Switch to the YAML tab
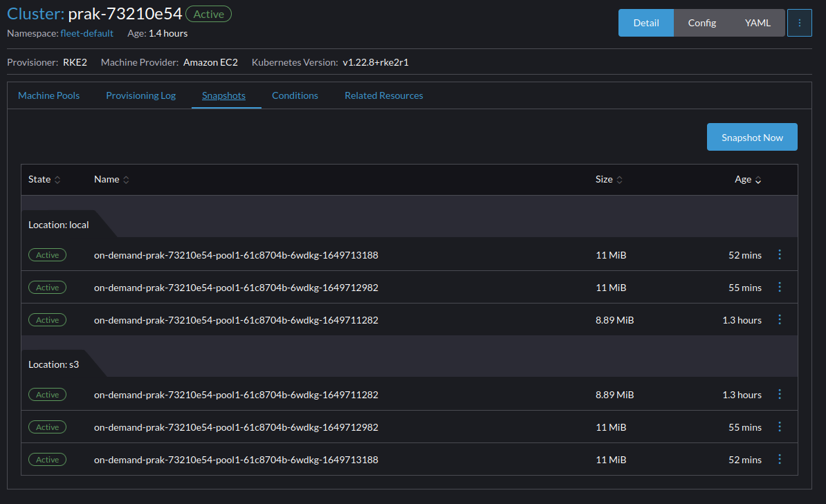Viewport: 826px width, 504px height. (758, 22)
